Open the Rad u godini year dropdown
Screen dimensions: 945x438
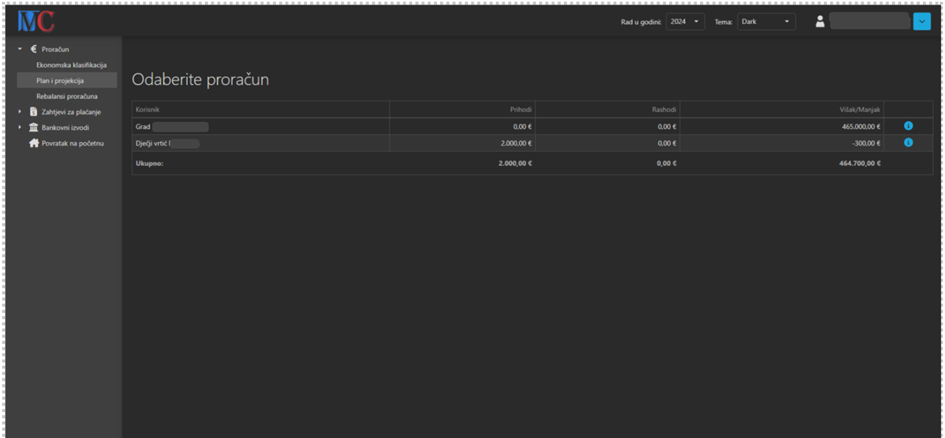click(685, 21)
